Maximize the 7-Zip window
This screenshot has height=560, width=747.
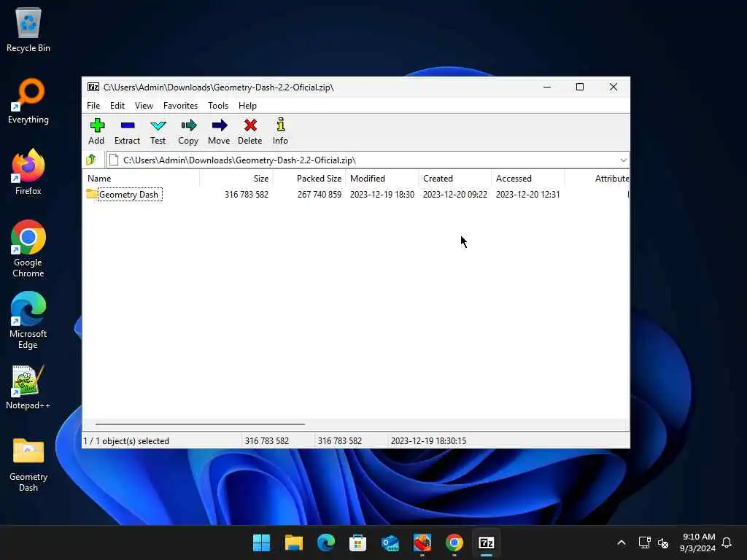(x=580, y=87)
